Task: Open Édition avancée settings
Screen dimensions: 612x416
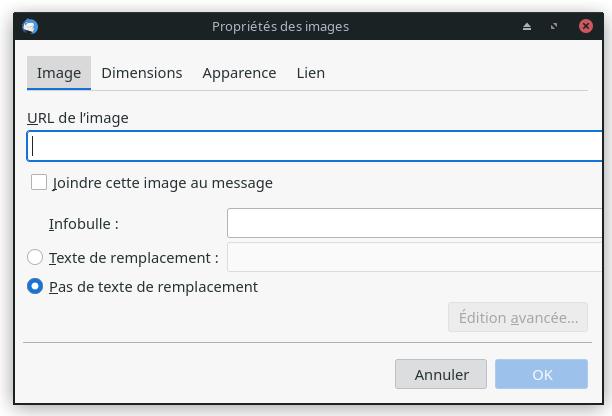Action: (x=518, y=318)
